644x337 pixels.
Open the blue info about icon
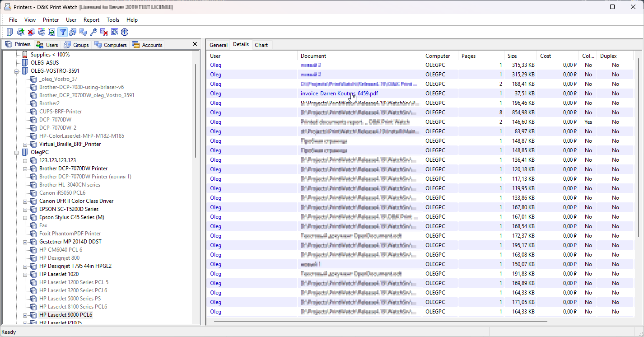(125, 32)
